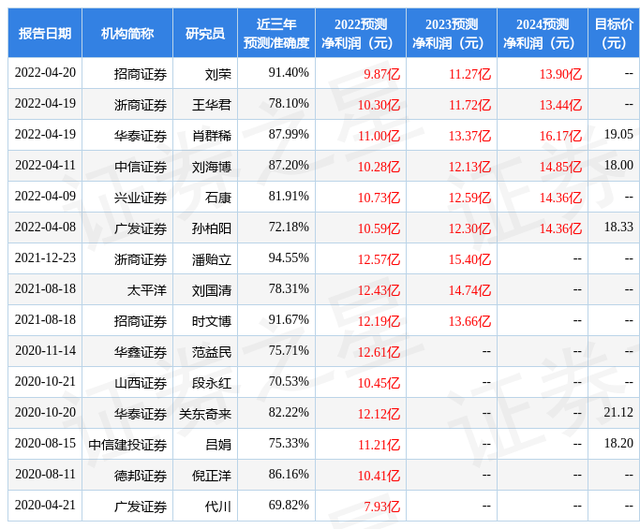
Task: Select the date 2022-04-08
Action: click(x=45, y=227)
